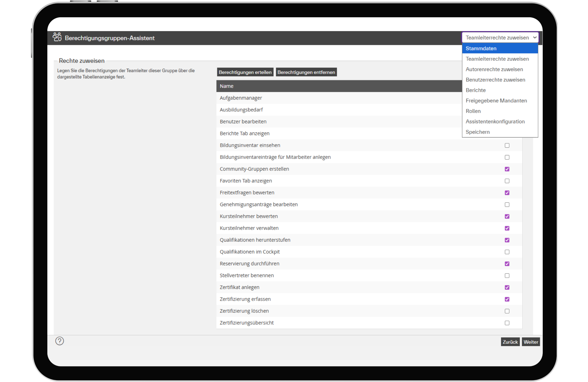588x382 pixels.
Task: Click the Berichte Tab anzeigen row
Action: pos(339,133)
